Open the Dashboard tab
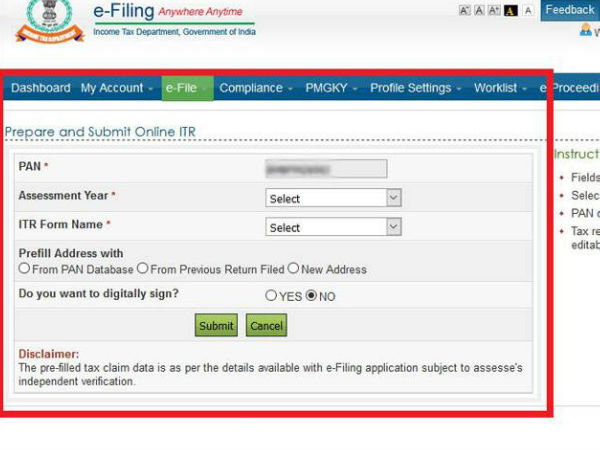 coord(41,88)
